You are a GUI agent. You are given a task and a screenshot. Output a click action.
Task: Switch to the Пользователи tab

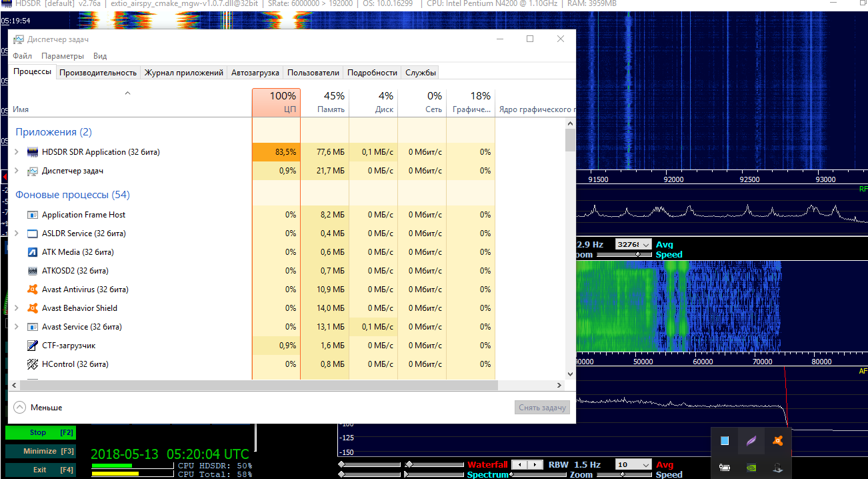click(313, 73)
